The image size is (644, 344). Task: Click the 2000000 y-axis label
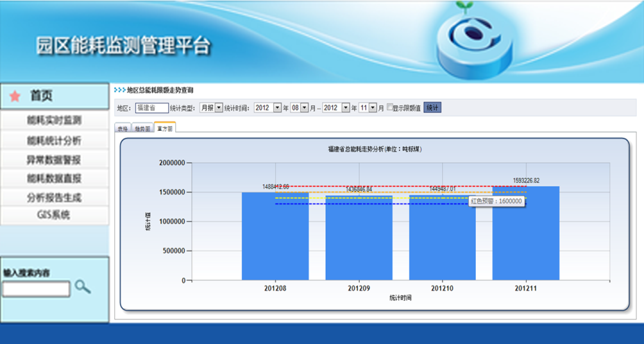(x=172, y=163)
